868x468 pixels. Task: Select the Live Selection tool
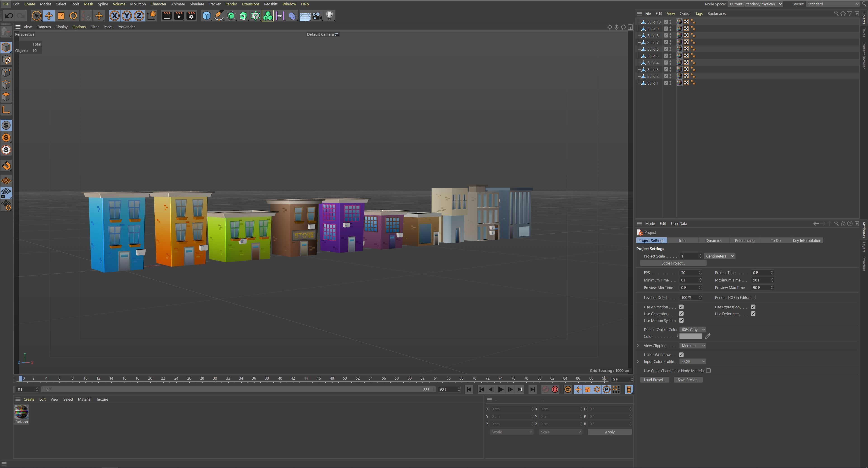click(36, 16)
